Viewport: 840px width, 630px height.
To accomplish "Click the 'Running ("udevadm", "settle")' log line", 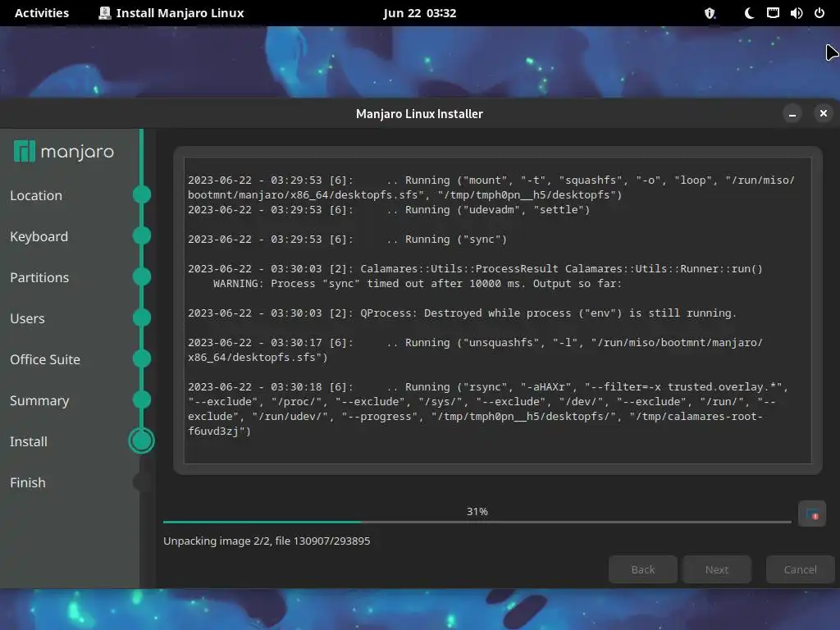I will point(389,209).
